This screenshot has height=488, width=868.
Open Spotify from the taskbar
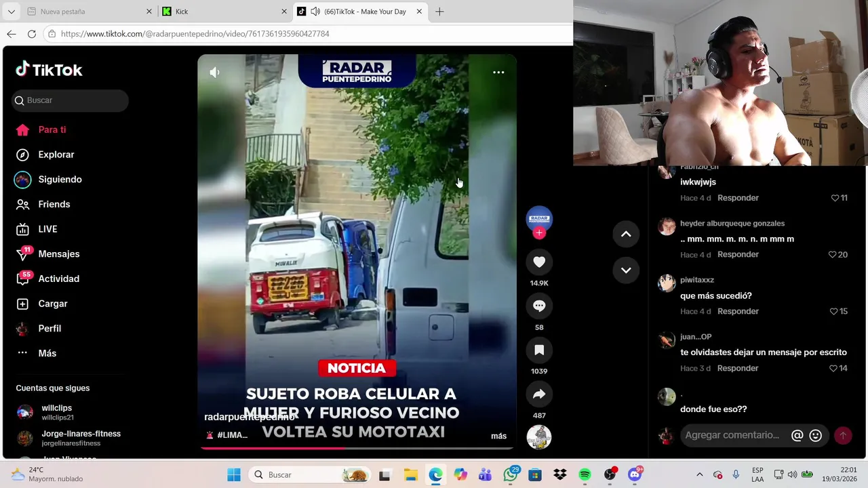pos(585,475)
